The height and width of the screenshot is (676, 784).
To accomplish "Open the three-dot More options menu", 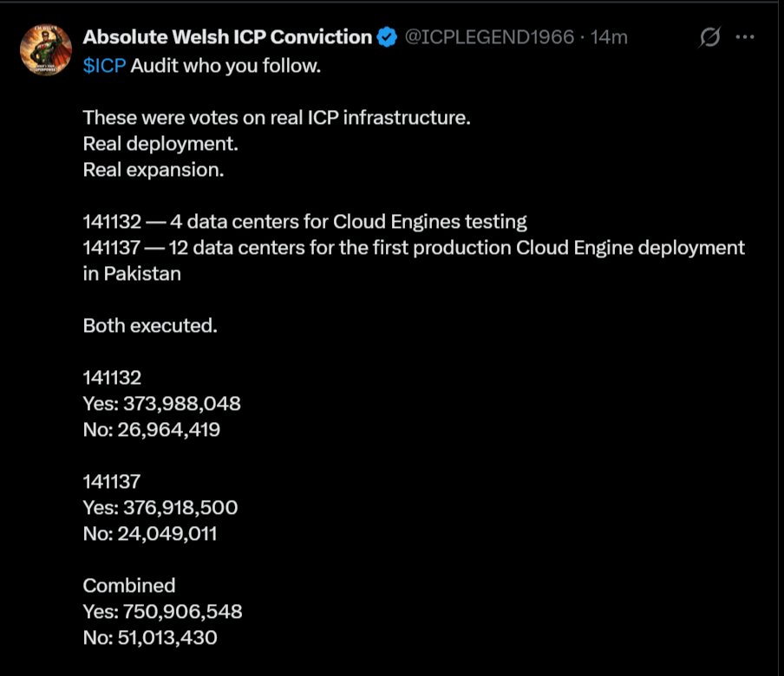I will tap(744, 37).
